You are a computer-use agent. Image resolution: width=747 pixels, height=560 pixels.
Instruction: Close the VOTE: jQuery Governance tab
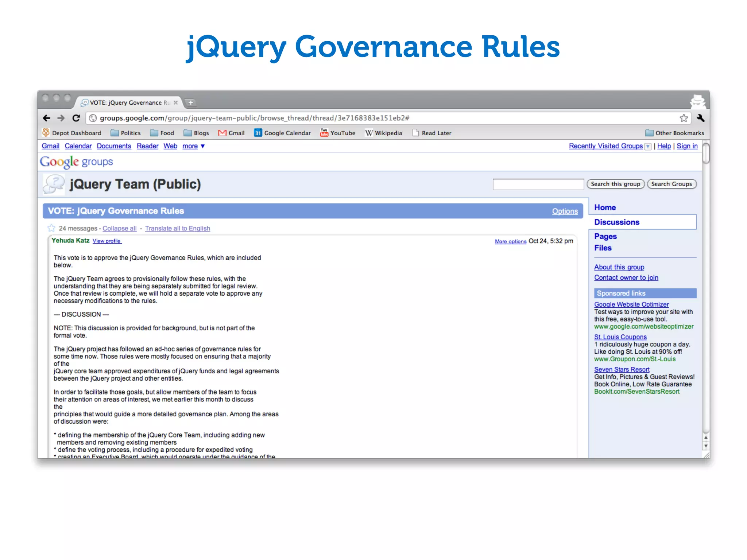tap(175, 103)
